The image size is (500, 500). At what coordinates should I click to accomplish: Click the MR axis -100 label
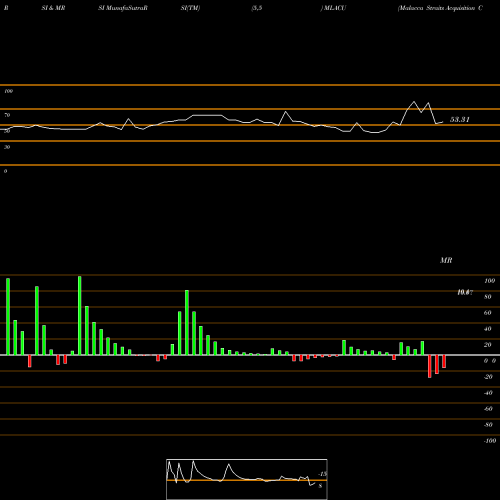pos(489,441)
